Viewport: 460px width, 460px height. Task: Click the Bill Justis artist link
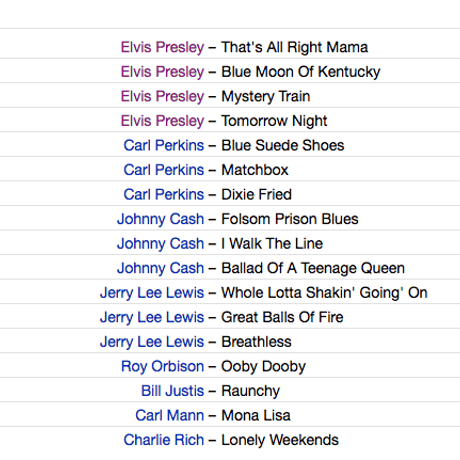[x=173, y=391]
